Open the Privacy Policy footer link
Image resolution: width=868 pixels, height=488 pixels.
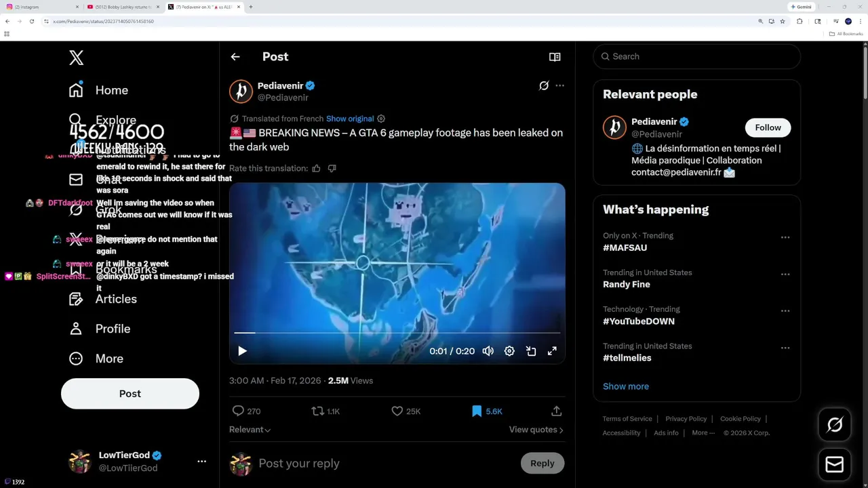(x=686, y=419)
